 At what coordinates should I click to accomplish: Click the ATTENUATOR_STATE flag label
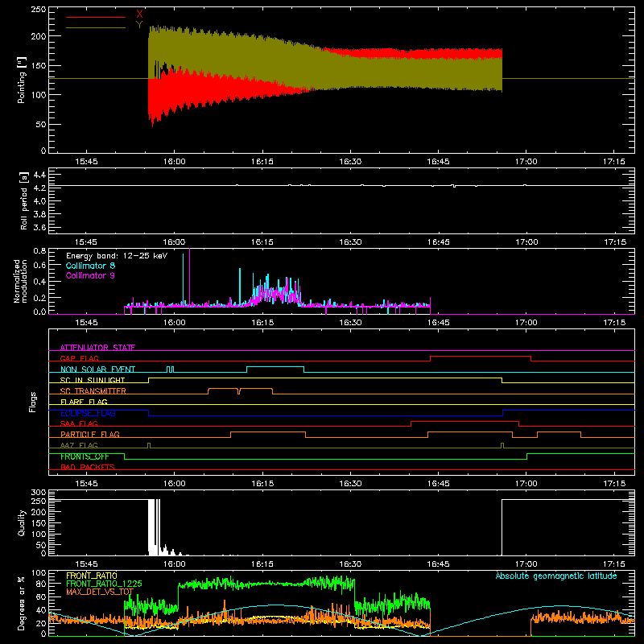coord(97,348)
